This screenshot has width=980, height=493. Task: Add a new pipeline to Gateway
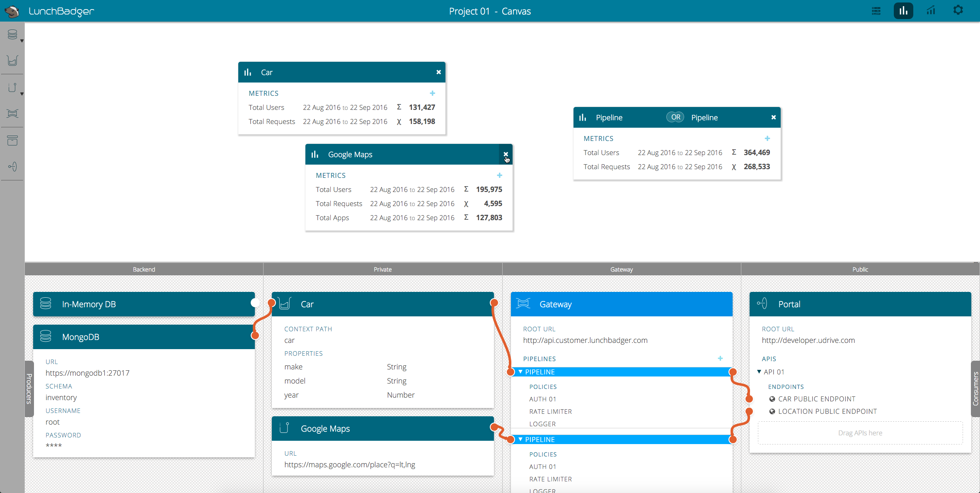pyautogui.click(x=720, y=359)
